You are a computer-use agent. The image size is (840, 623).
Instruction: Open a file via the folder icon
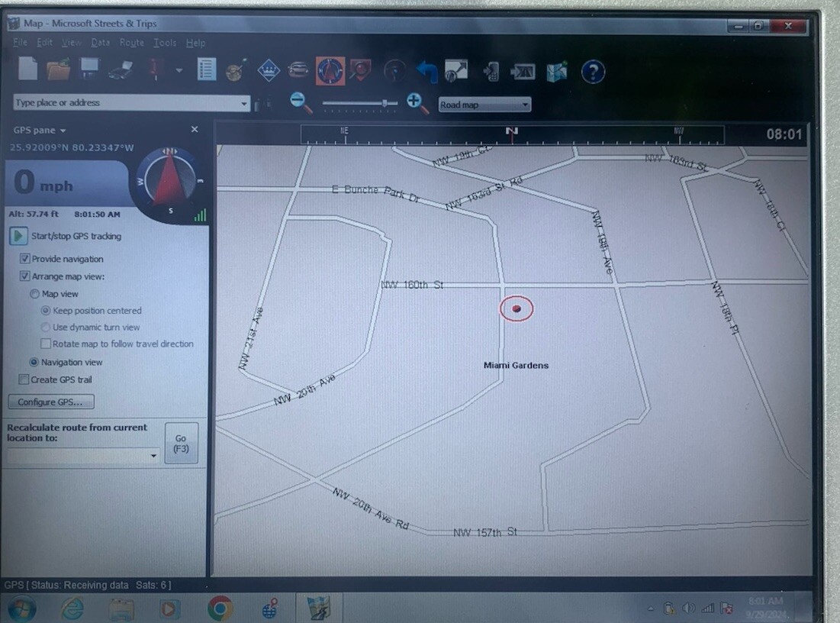pyautogui.click(x=59, y=69)
